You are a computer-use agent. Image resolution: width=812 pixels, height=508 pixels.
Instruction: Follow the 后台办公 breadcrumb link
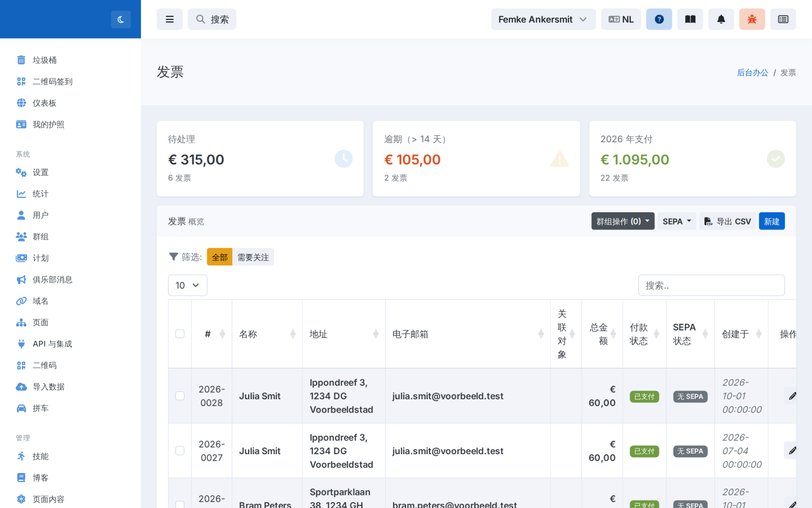tap(752, 73)
